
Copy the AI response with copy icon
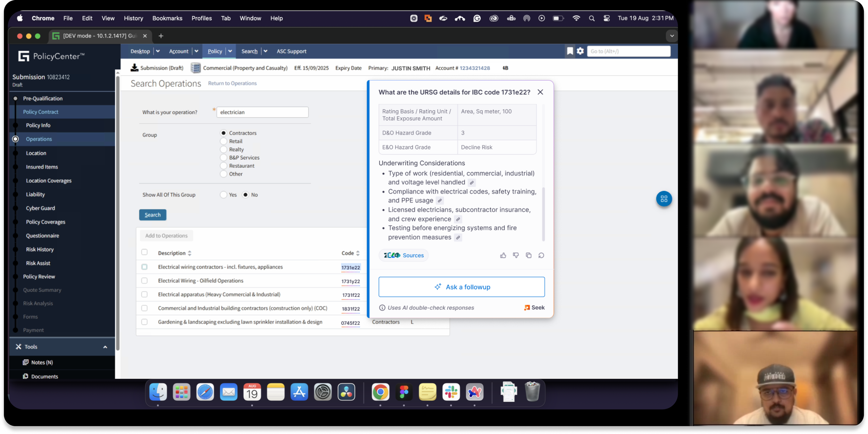(x=528, y=256)
